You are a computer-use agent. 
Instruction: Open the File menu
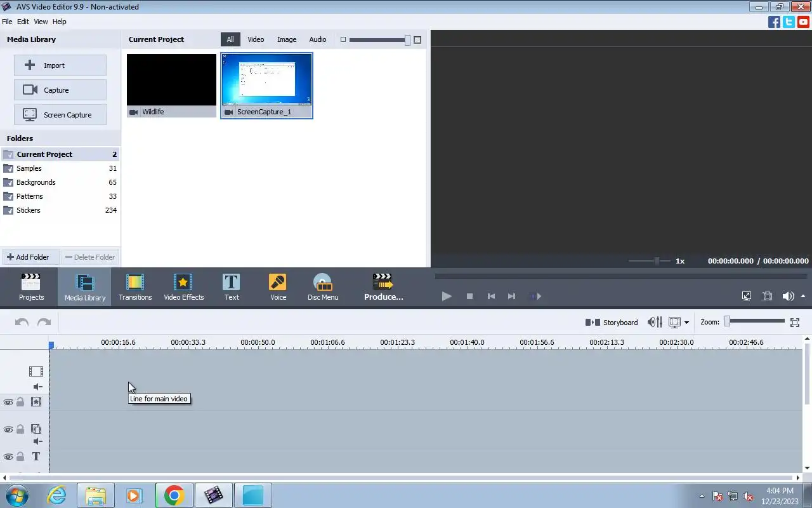(x=7, y=22)
